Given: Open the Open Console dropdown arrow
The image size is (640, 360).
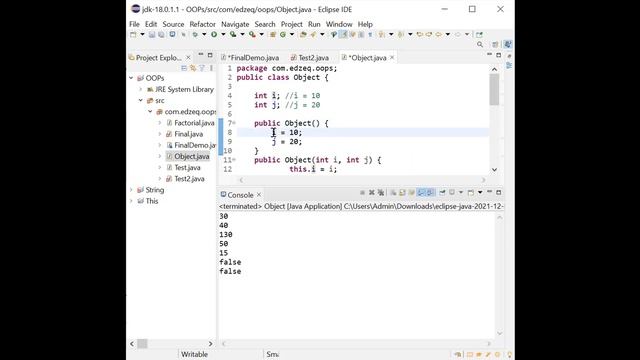Looking at the screenshot, I should point(480,192).
